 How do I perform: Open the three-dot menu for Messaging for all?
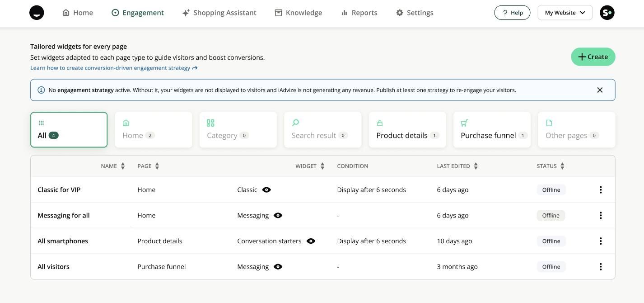click(600, 216)
